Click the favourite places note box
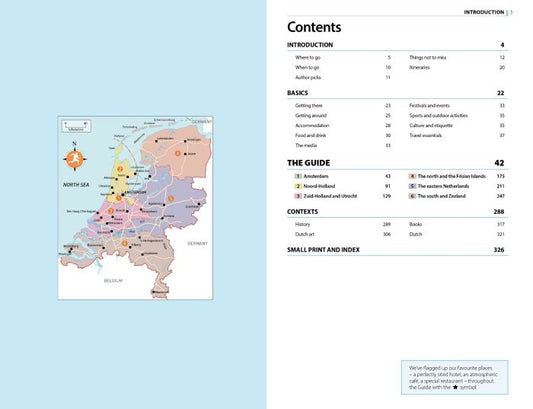 tap(455, 377)
